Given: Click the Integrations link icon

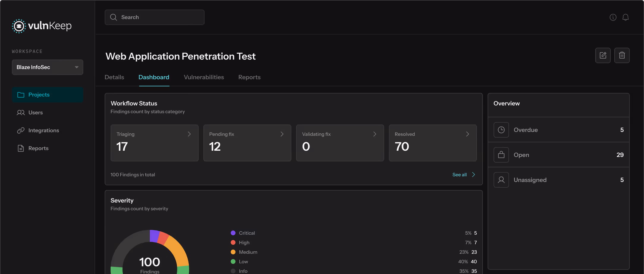Looking at the screenshot, I should (x=21, y=130).
